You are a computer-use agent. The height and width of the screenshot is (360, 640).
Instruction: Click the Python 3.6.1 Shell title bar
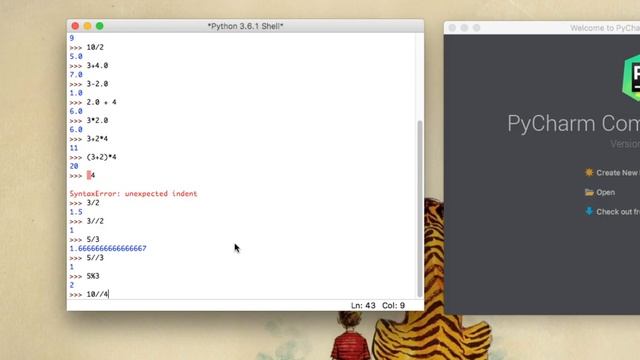[x=245, y=26]
